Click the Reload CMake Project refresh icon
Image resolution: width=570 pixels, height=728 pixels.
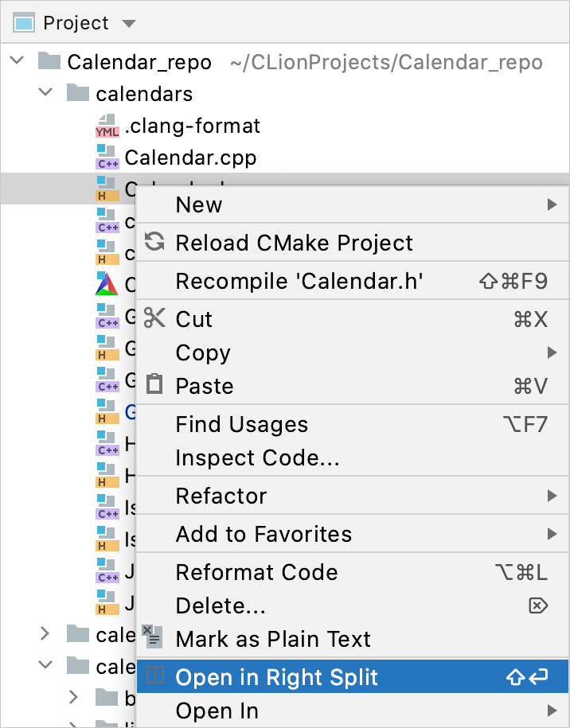click(x=155, y=242)
